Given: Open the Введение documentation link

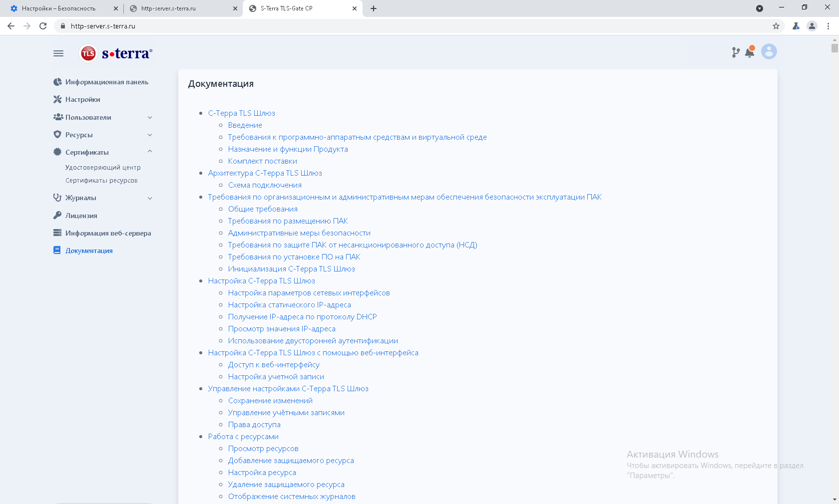Looking at the screenshot, I should [x=245, y=125].
